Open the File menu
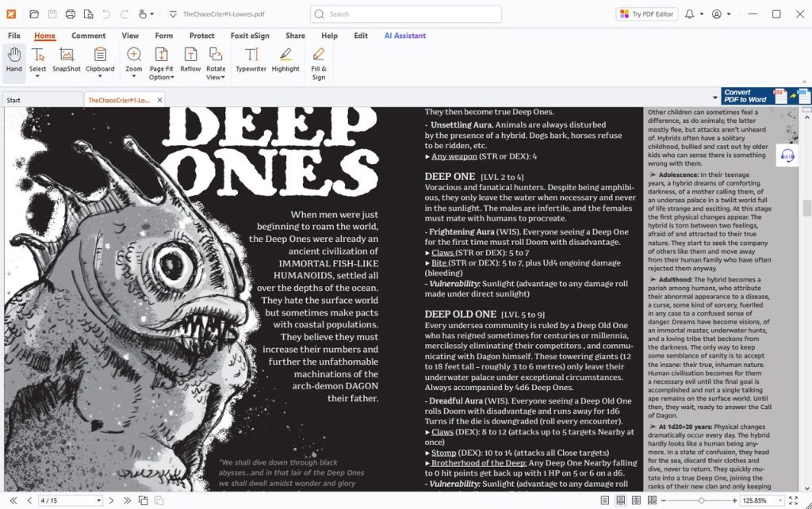Image resolution: width=812 pixels, height=509 pixels. tap(14, 36)
